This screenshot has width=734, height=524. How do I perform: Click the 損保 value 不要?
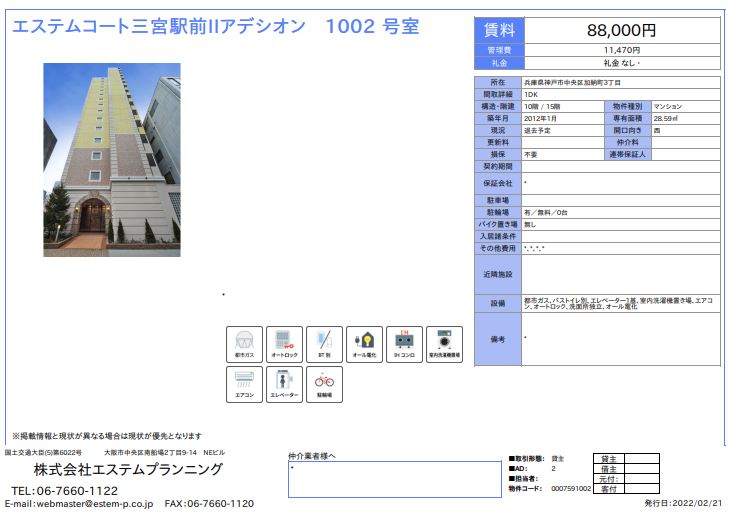530,155
